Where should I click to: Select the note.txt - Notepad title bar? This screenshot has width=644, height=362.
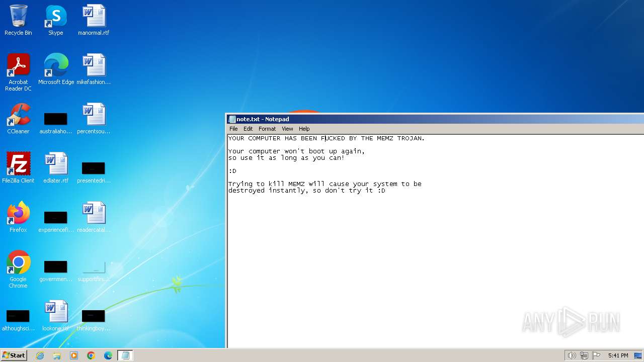coord(435,119)
